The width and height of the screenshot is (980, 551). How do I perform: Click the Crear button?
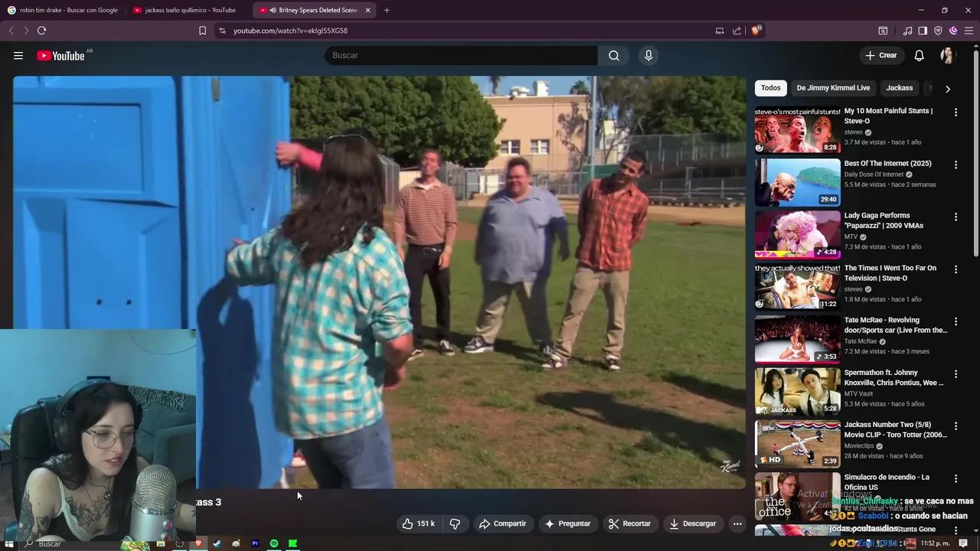[880, 55]
